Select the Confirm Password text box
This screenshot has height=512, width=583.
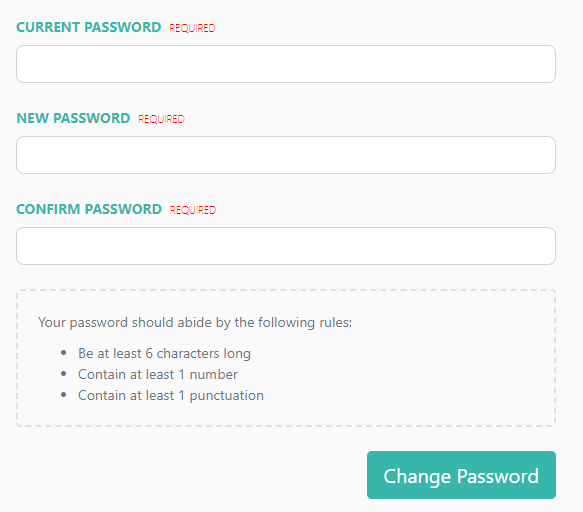click(x=286, y=246)
